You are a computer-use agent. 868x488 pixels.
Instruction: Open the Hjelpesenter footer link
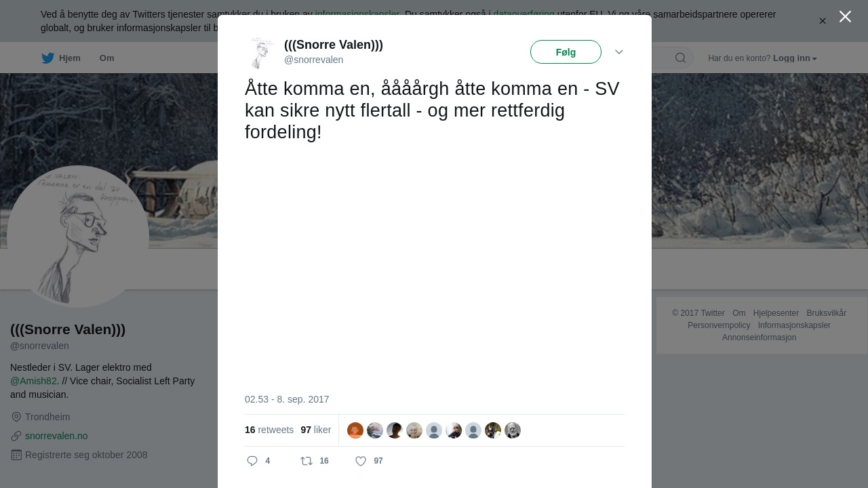click(x=776, y=313)
